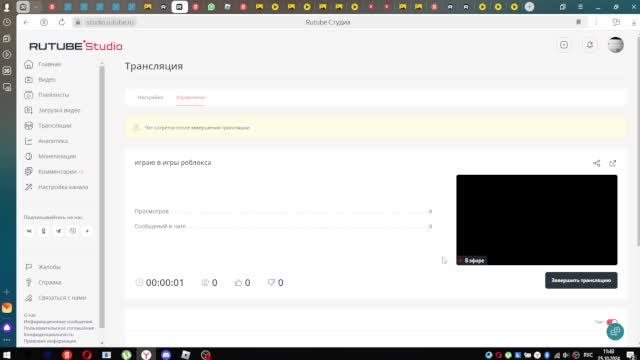Click Завершить трансляцию button
Screen dimensions: 640x360
pyautogui.click(x=581, y=280)
